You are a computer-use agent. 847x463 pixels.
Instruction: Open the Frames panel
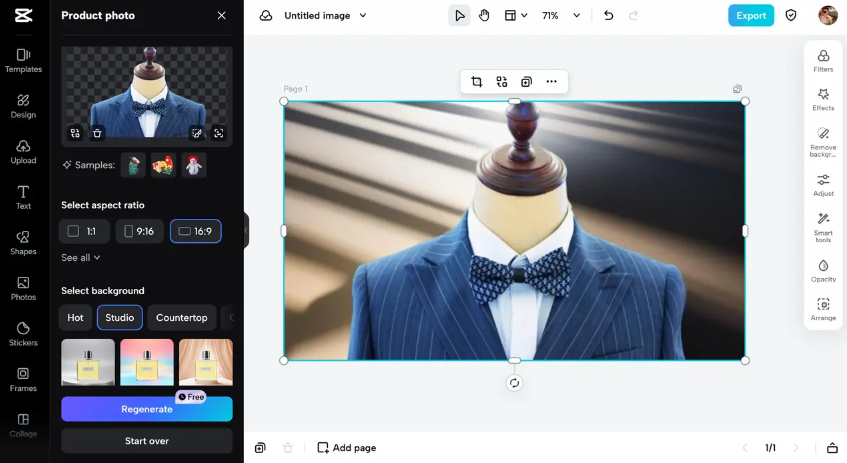(x=23, y=379)
